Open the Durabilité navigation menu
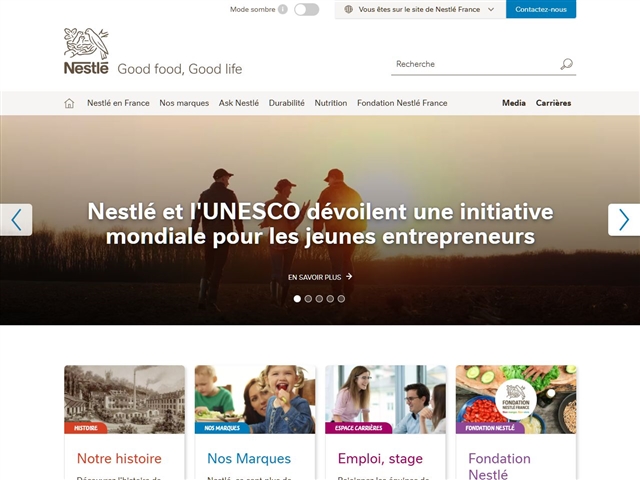640x480 pixels. (287, 103)
